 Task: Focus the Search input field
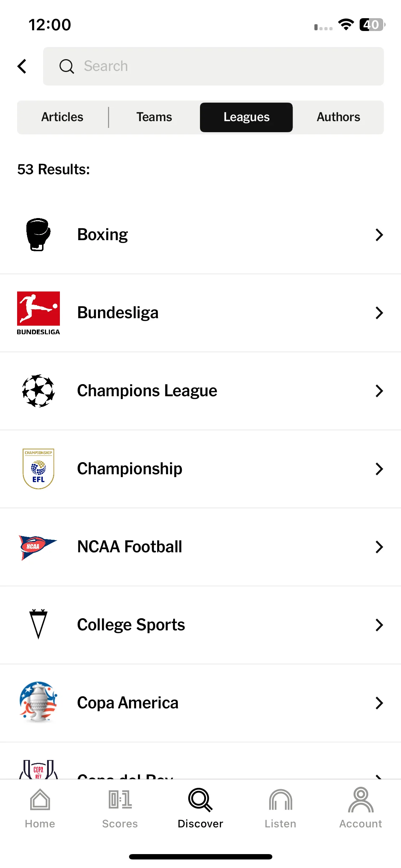coord(214,66)
